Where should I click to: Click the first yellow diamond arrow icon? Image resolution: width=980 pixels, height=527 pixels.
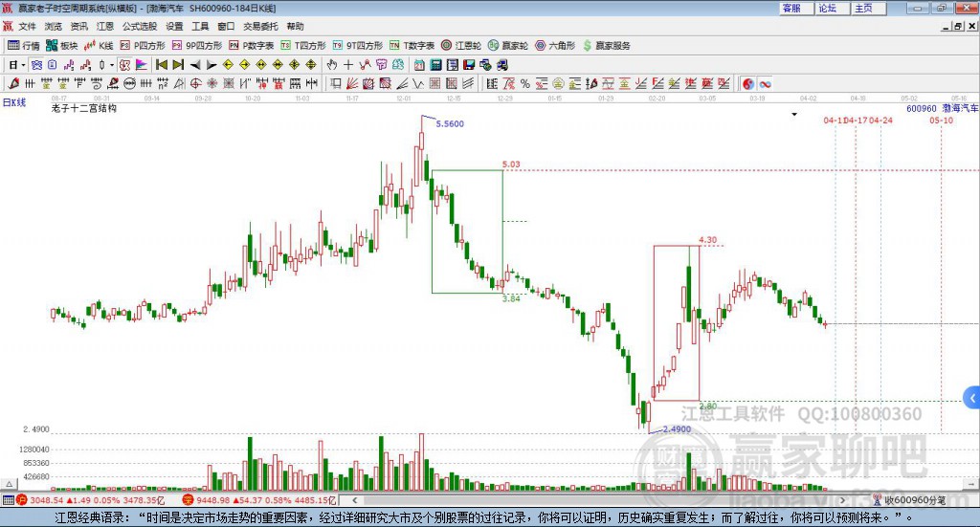(x=228, y=65)
